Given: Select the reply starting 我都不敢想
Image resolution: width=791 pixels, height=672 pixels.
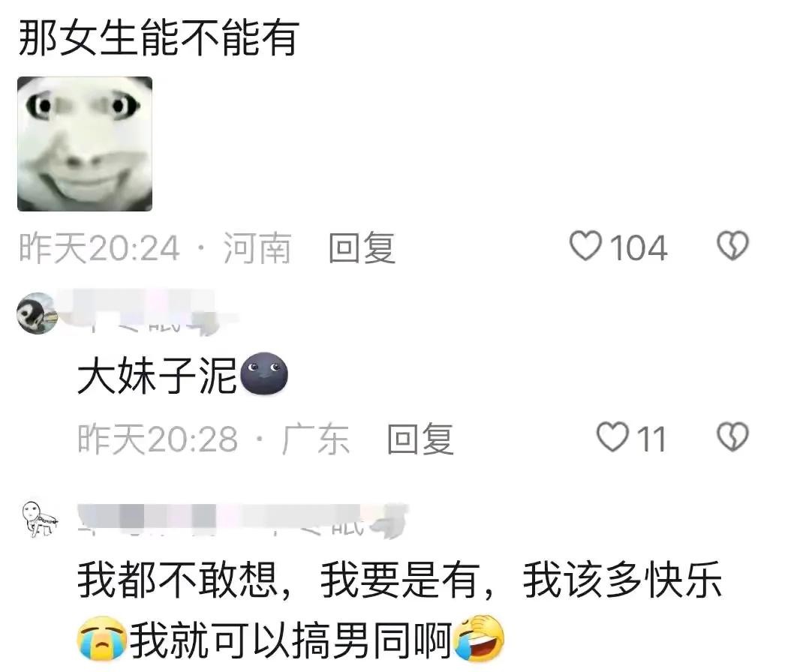Looking at the screenshot, I should 399,610.
